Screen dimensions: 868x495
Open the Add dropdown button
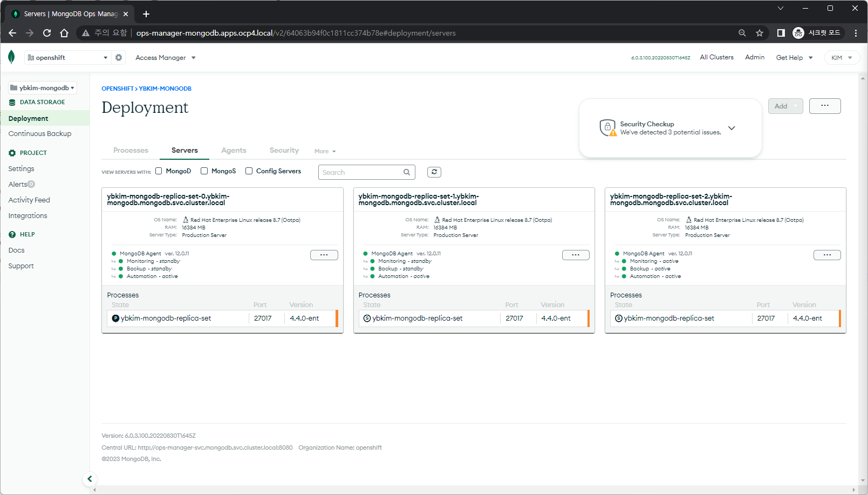point(785,106)
